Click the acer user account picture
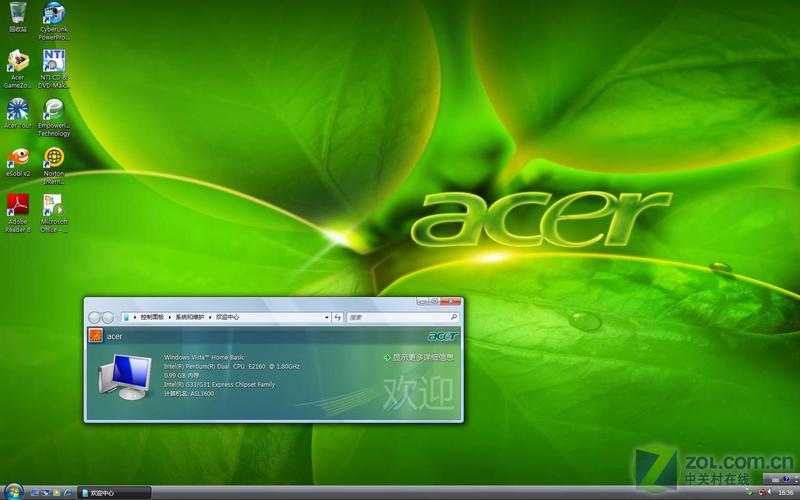 click(x=95, y=336)
